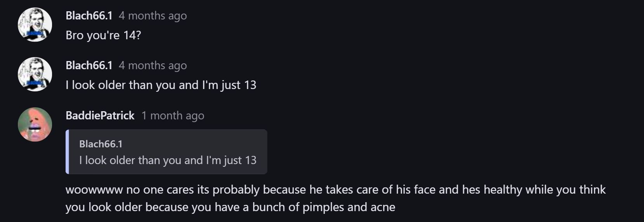This screenshot has height=222, width=644.
Task: Click Blach66.1's unquoted "I'm just 13" comment text
Action: click(x=161, y=85)
